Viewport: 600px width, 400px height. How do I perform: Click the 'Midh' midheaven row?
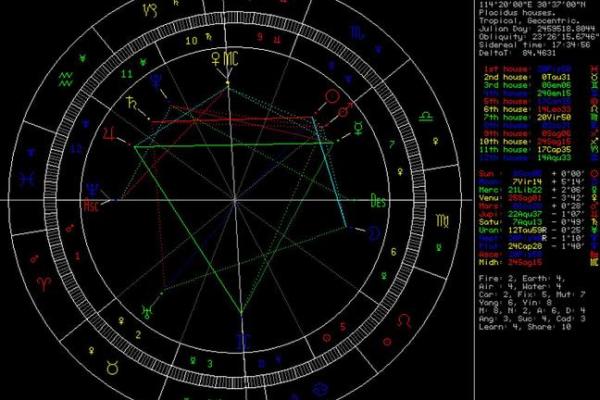pos(510,262)
